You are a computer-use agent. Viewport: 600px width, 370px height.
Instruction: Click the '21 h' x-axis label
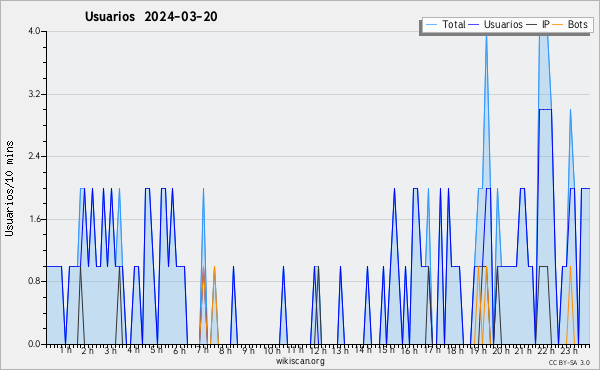[x=523, y=350]
